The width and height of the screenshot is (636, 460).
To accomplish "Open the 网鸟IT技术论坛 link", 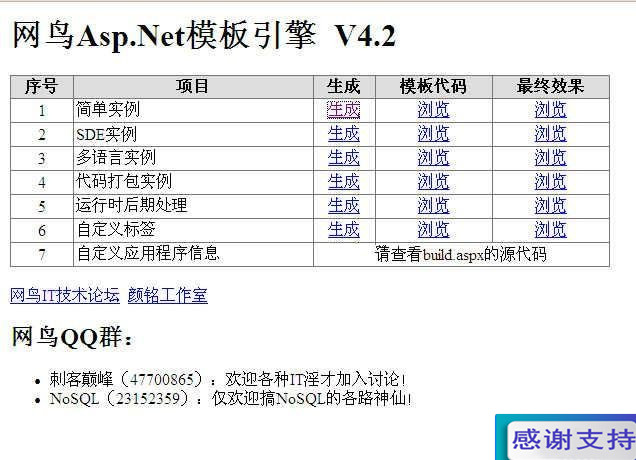I will tap(65, 295).
